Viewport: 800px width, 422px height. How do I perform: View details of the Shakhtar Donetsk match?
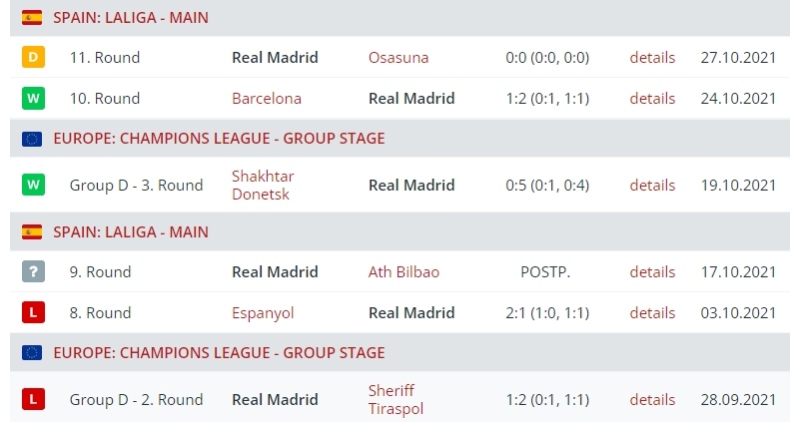[x=652, y=185]
